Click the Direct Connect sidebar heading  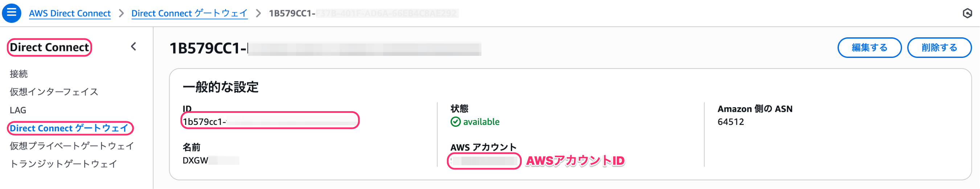(49, 47)
